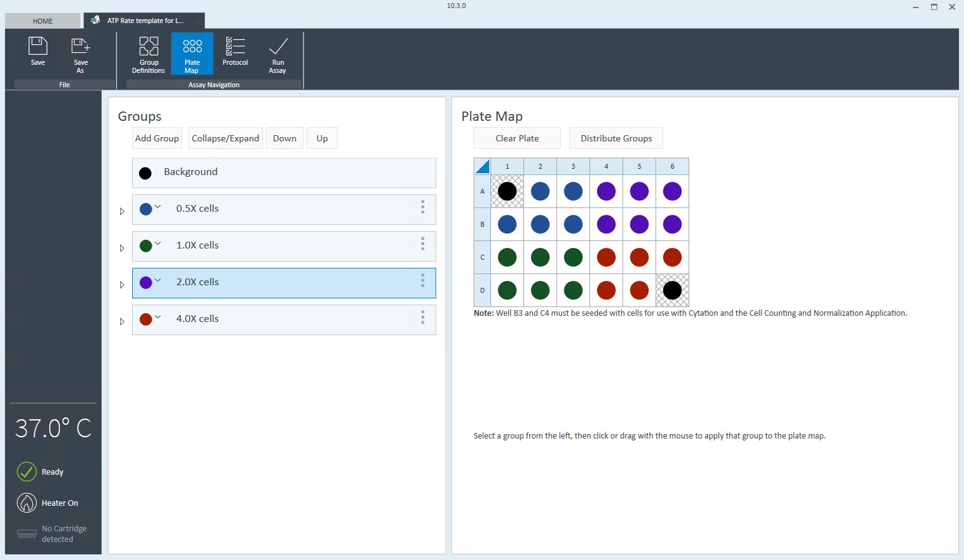Click the Heater On flame icon
The image size is (964, 560).
click(x=27, y=503)
